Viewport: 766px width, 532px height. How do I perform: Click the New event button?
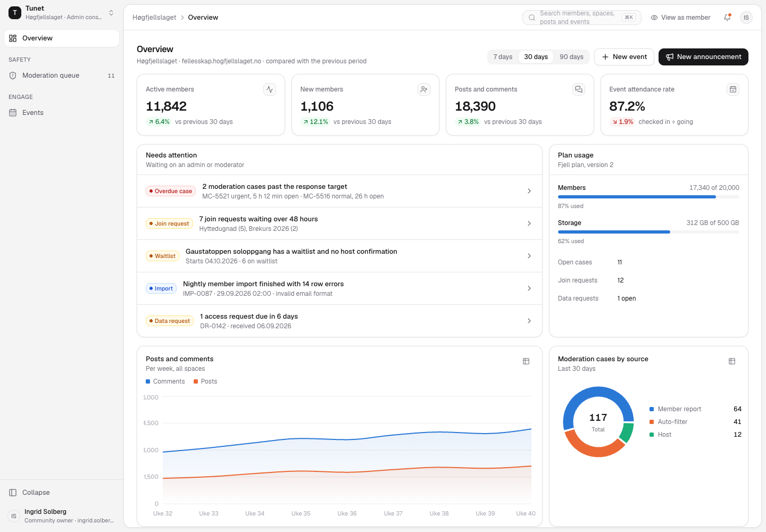tap(624, 57)
